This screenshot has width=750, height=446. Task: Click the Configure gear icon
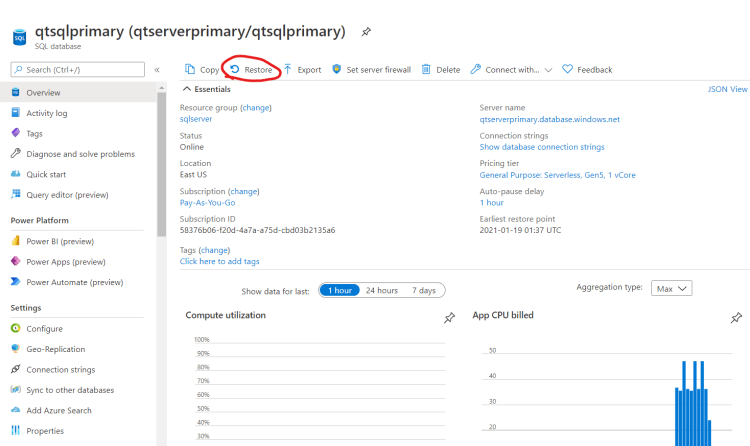tap(16, 328)
